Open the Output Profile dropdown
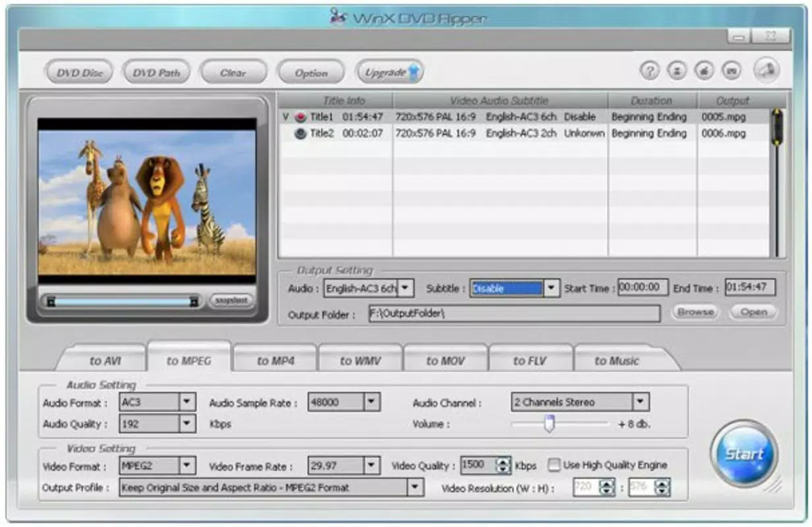Image resolution: width=812 pixels, height=527 pixels. 415,487
